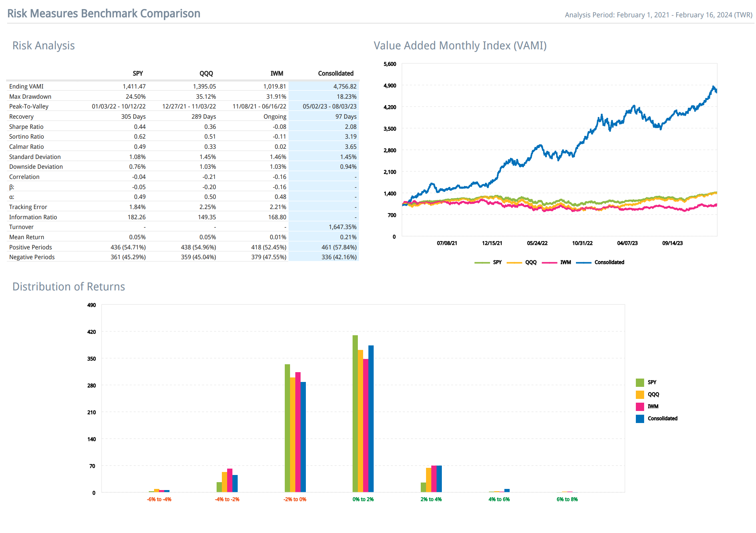Click the 0% to 2% axis label
This screenshot has height=533, width=756.
363,499
